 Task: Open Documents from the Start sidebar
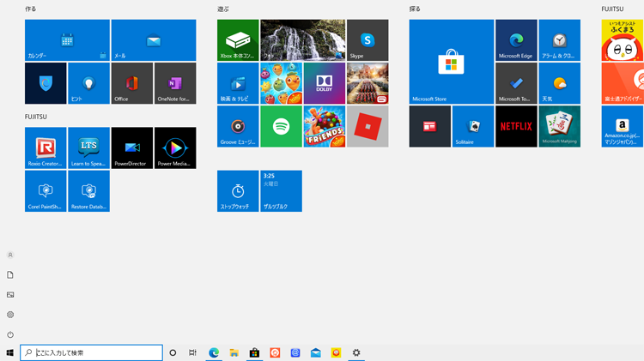click(x=10, y=275)
